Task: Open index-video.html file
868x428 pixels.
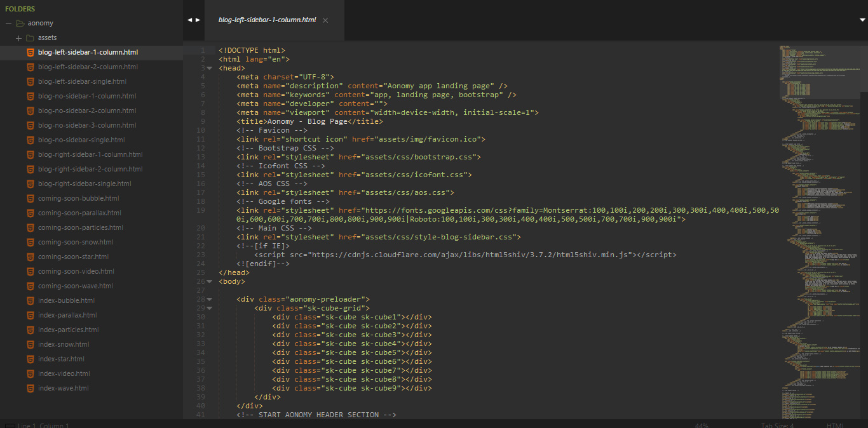Action: pos(64,373)
